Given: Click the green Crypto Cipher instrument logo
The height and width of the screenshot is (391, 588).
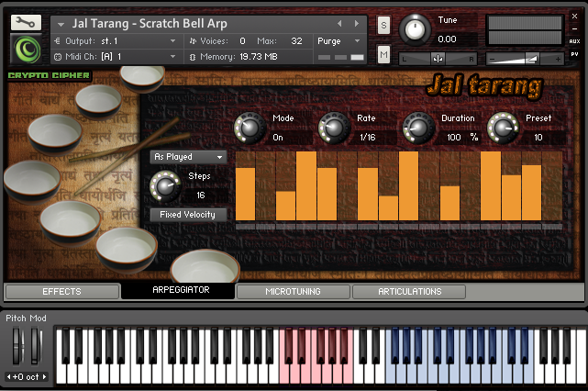Looking at the screenshot, I should pos(27,49).
